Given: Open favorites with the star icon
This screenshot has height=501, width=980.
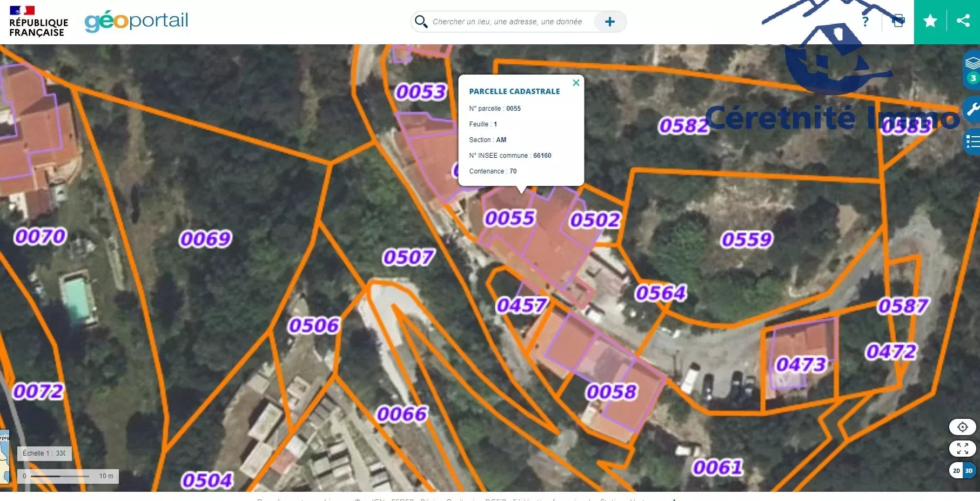Looking at the screenshot, I should click(x=930, y=21).
